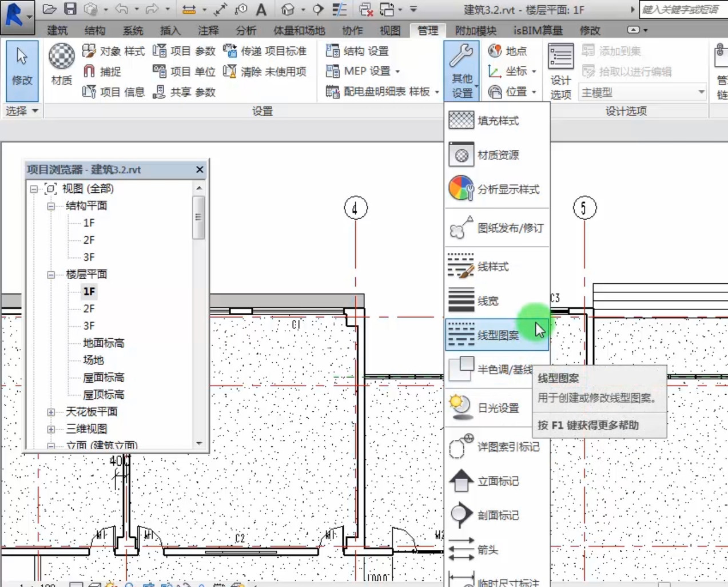Viewport: 728px width, 587px height.
Task: Switch to the isBIM算量 ribbon tab
Action: pos(538,30)
